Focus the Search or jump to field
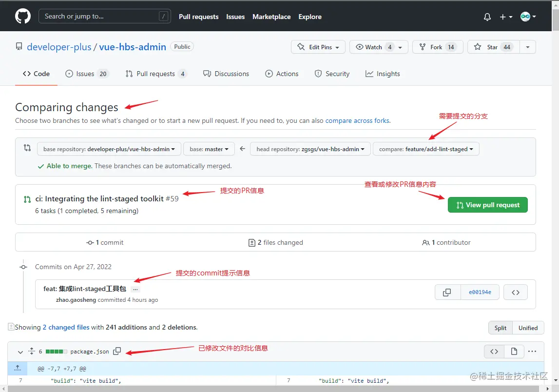This screenshot has height=392, width=559. click(104, 17)
